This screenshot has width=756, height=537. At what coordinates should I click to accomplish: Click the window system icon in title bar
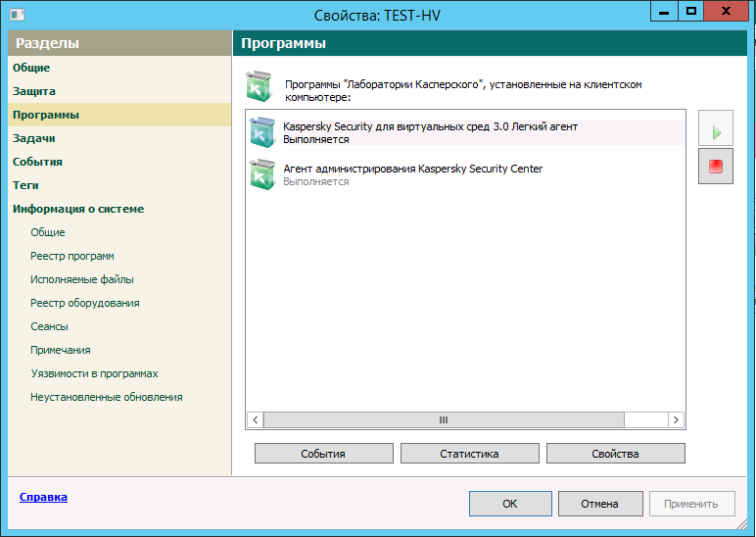point(18,15)
